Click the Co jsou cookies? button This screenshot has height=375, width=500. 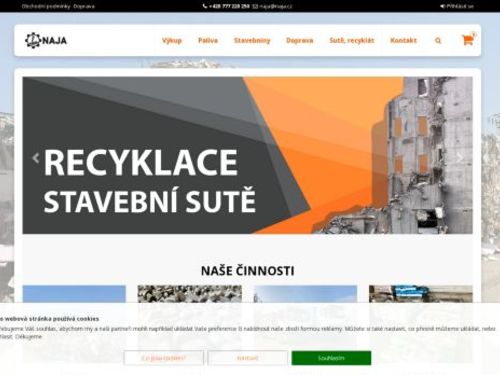163,358
